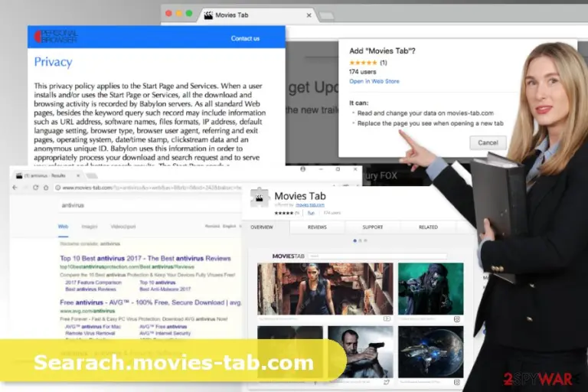Close the Movies Tab browser tab

[x=309, y=15]
